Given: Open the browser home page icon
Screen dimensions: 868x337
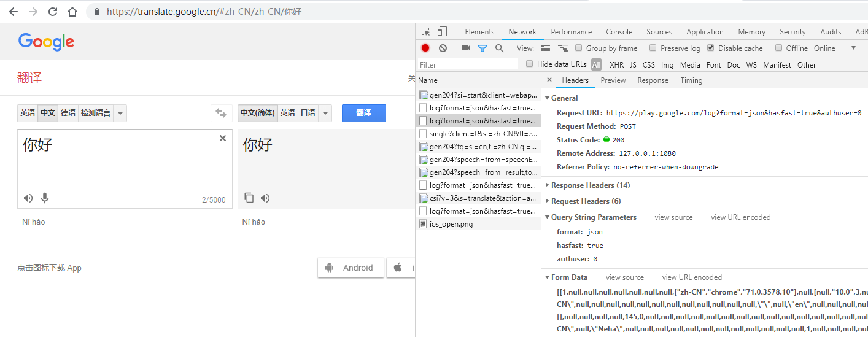Looking at the screenshot, I should click(72, 12).
